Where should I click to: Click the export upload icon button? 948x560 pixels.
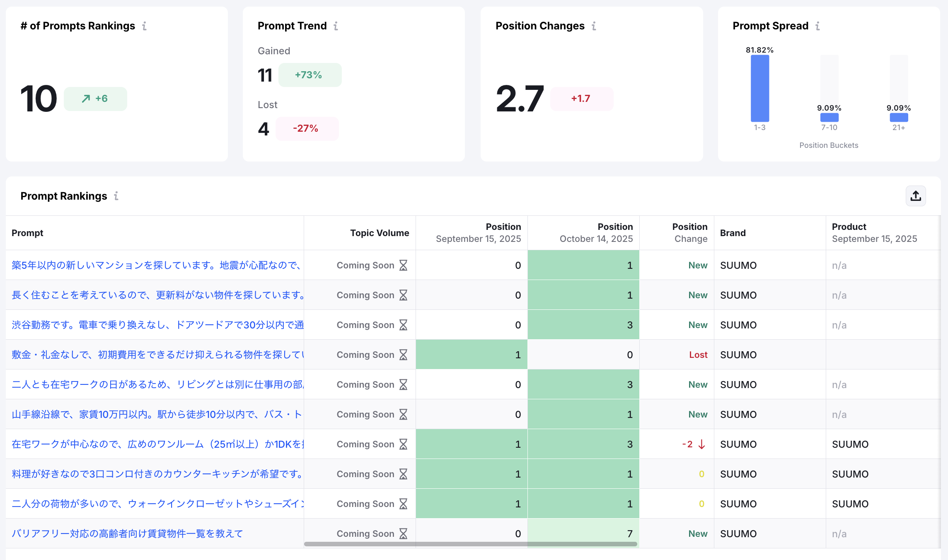pos(916,196)
